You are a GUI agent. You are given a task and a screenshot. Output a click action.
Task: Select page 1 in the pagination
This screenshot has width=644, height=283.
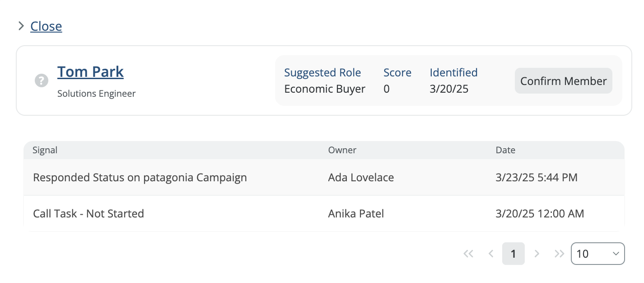(x=513, y=254)
